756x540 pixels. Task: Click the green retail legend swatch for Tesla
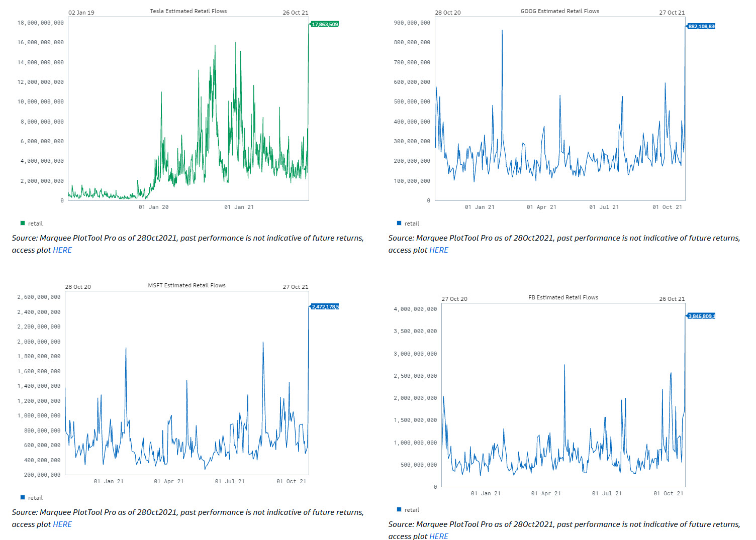pyautogui.click(x=23, y=224)
